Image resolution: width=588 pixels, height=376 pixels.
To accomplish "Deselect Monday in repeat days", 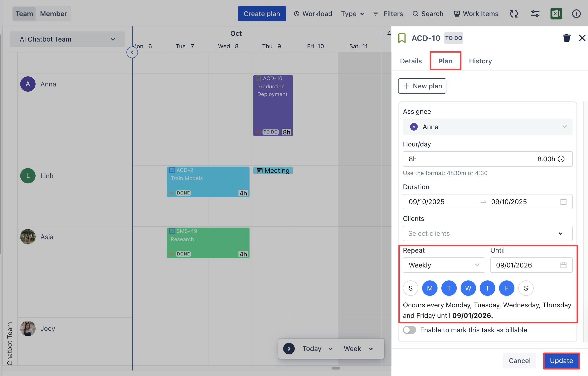I will point(430,288).
